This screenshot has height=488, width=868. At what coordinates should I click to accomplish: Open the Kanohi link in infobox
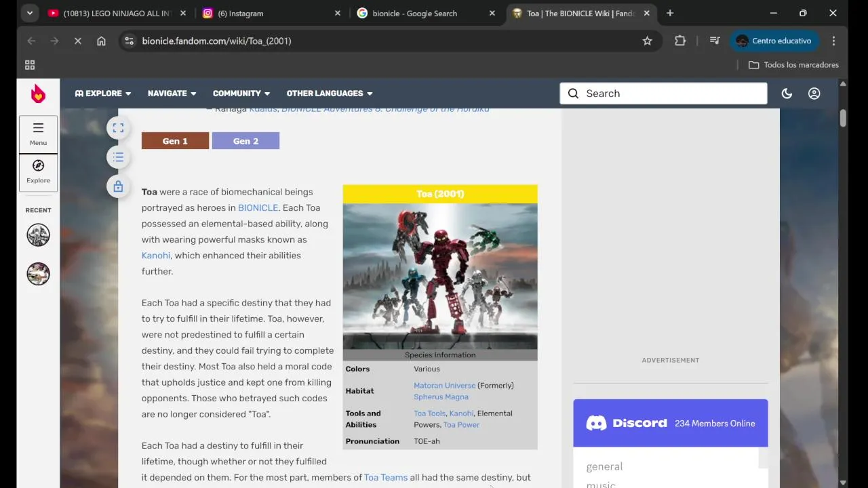click(461, 413)
